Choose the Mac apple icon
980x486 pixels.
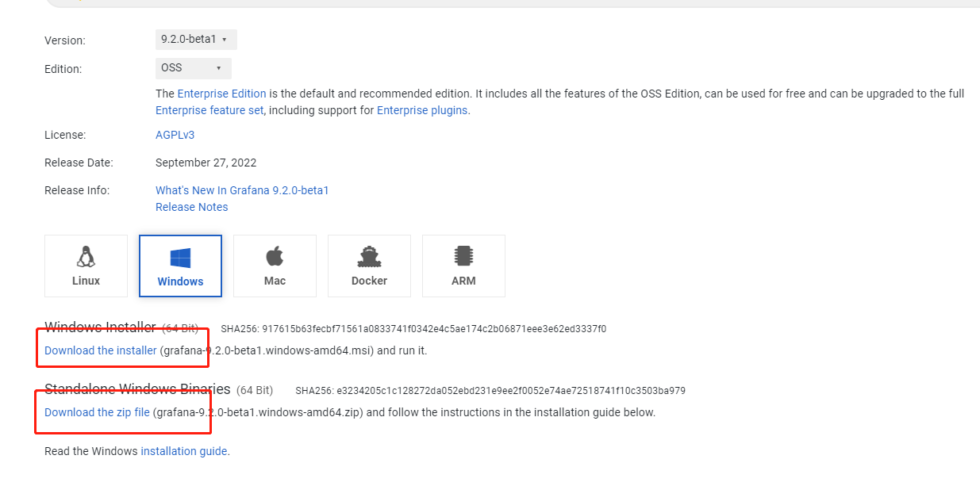[275, 256]
